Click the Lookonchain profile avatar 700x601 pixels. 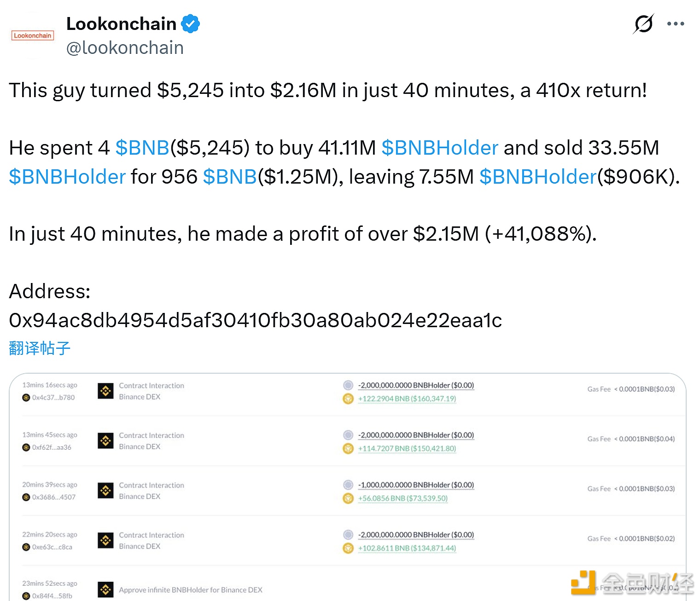pyautogui.click(x=32, y=35)
